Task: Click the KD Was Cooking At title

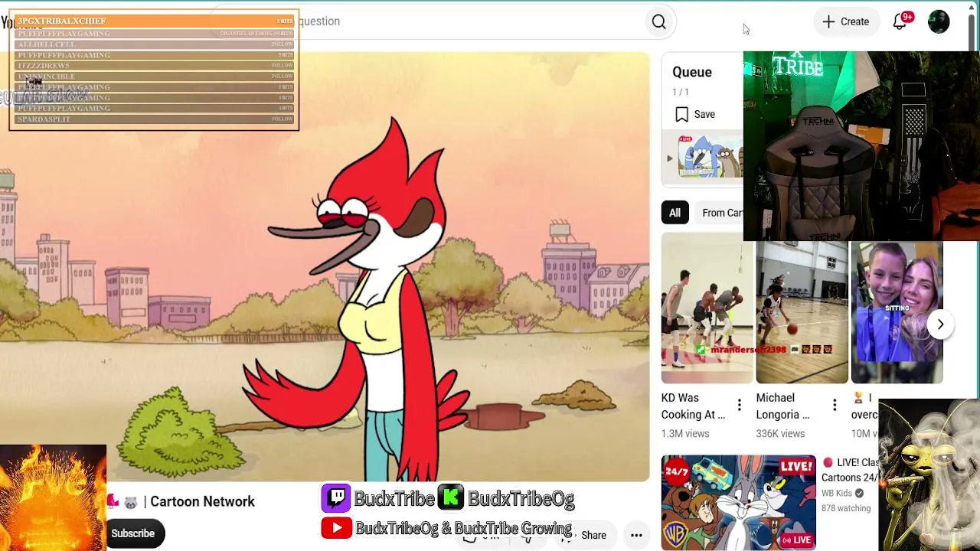Action: click(x=693, y=406)
